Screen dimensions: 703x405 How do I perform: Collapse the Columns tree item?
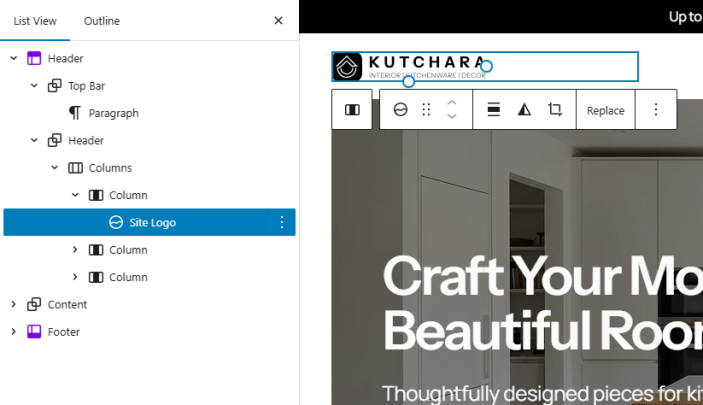click(x=55, y=167)
